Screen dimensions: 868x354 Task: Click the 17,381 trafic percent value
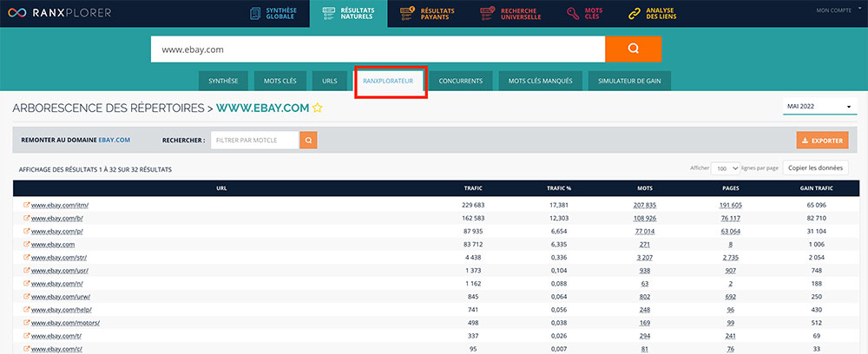pos(559,206)
